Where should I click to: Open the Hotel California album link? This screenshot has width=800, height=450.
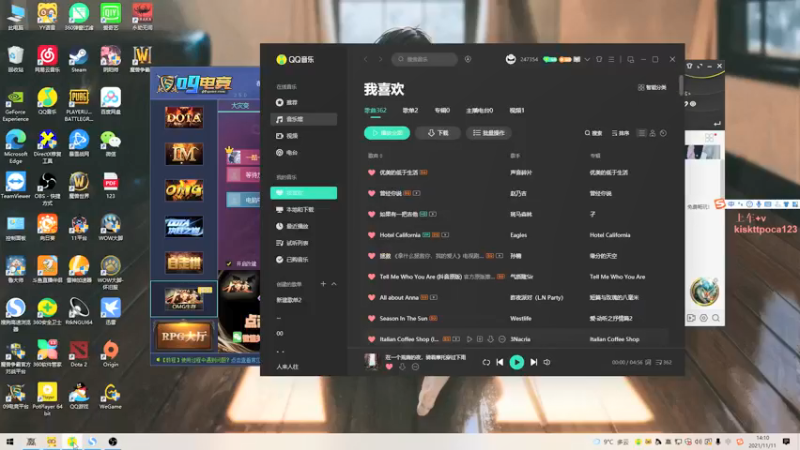pos(610,235)
